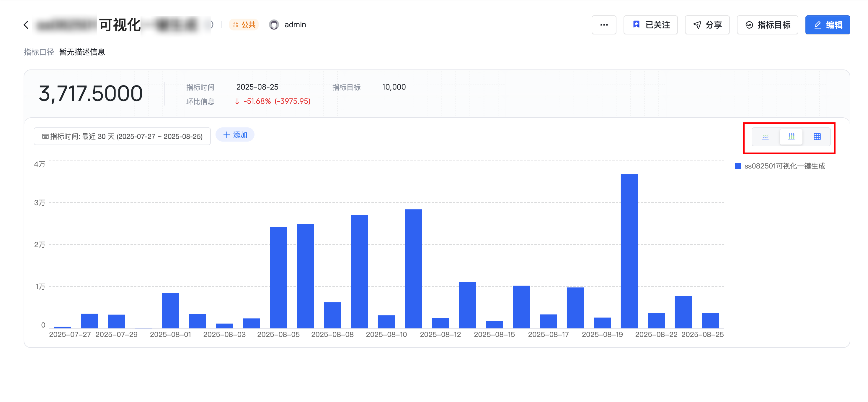Screen dimensions: 868x402
Task: Click the 2025-08-10 bar in chart
Action: 386,321
